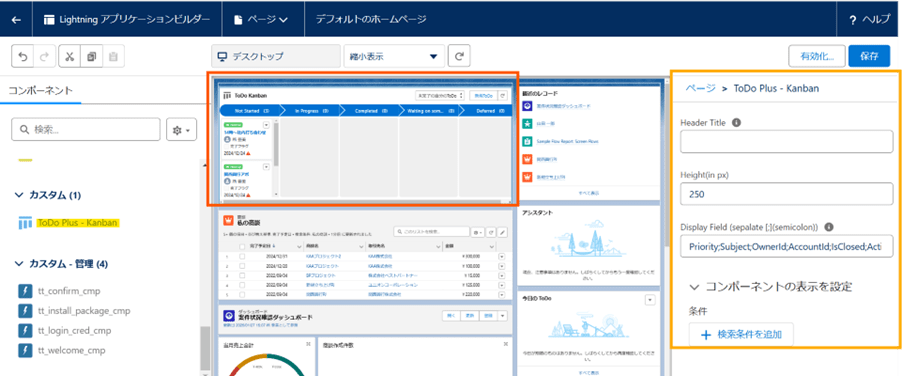Click the Header Title input field
902x376 pixels.
click(786, 142)
